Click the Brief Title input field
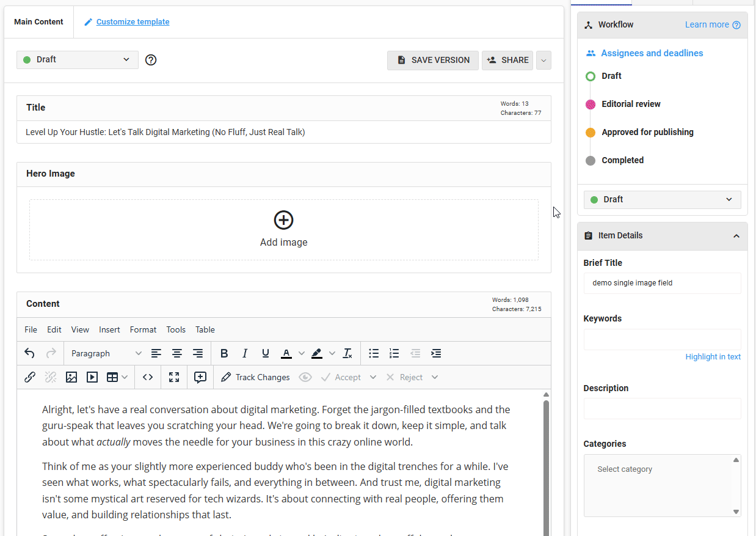Viewport: 756px width, 536px height. (663, 283)
